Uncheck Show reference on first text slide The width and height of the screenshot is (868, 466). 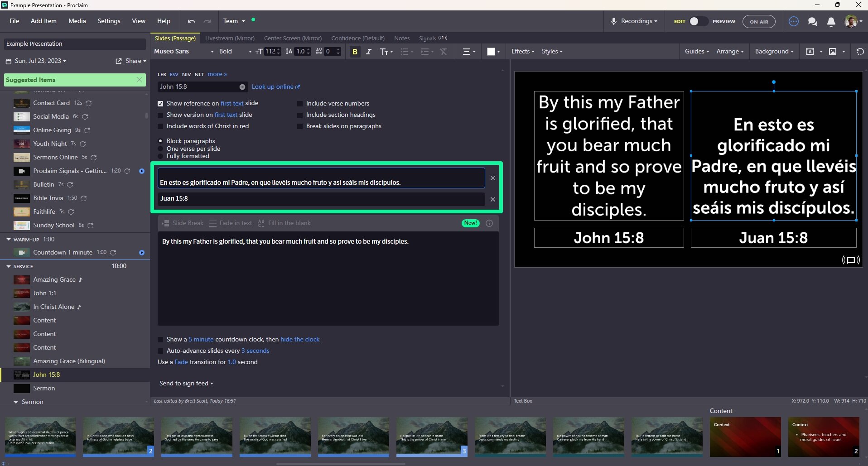pos(160,104)
